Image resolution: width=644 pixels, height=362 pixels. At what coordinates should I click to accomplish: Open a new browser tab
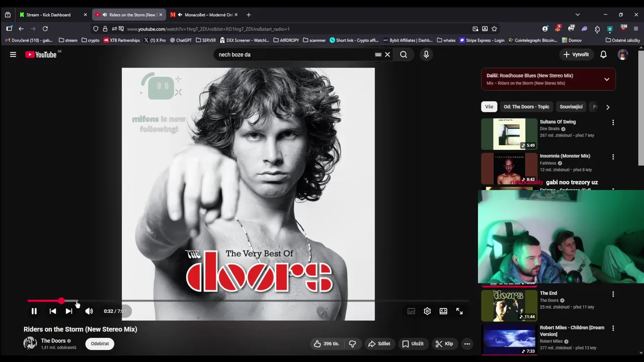(249, 15)
